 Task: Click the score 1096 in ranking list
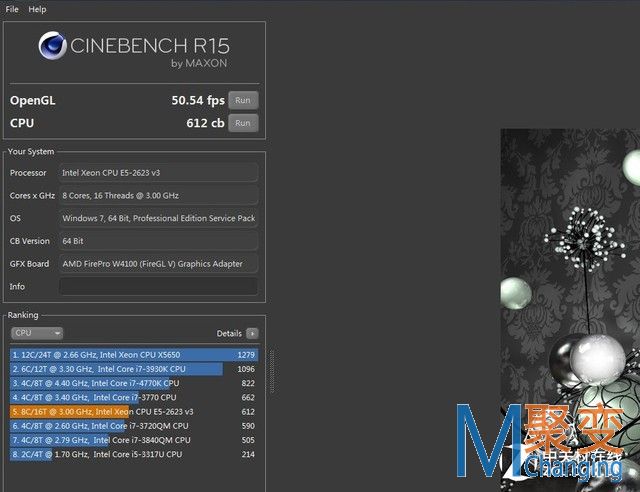(246, 369)
